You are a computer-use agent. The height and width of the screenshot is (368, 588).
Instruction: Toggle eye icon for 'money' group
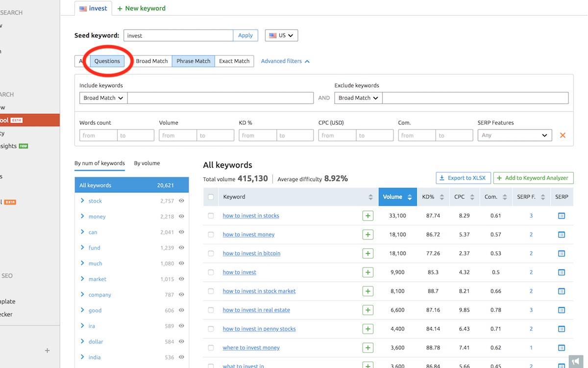[181, 216]
